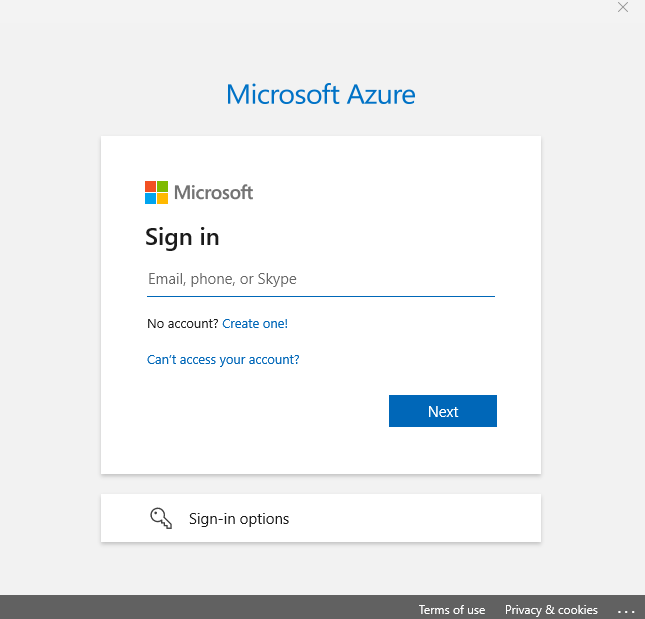This screenshot has height=619, width=645.
Task: Click the green square of Microsoft logo
Action: [162, 186]
